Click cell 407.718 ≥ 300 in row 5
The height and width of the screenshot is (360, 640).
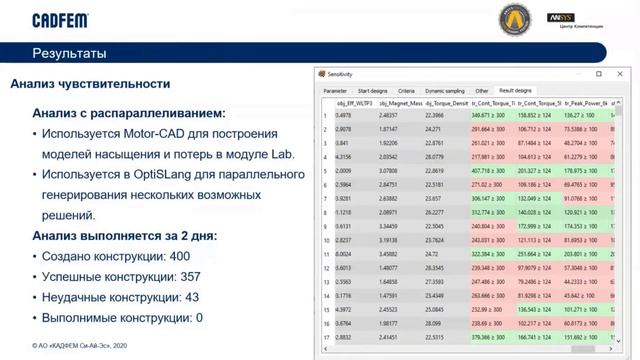493,171
